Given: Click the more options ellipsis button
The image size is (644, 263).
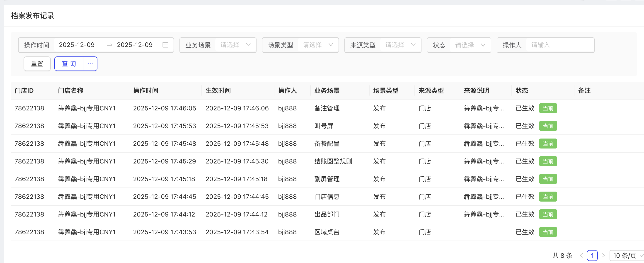Looking at the screenshot, I should pyautogui.click(x=90, y=64).
